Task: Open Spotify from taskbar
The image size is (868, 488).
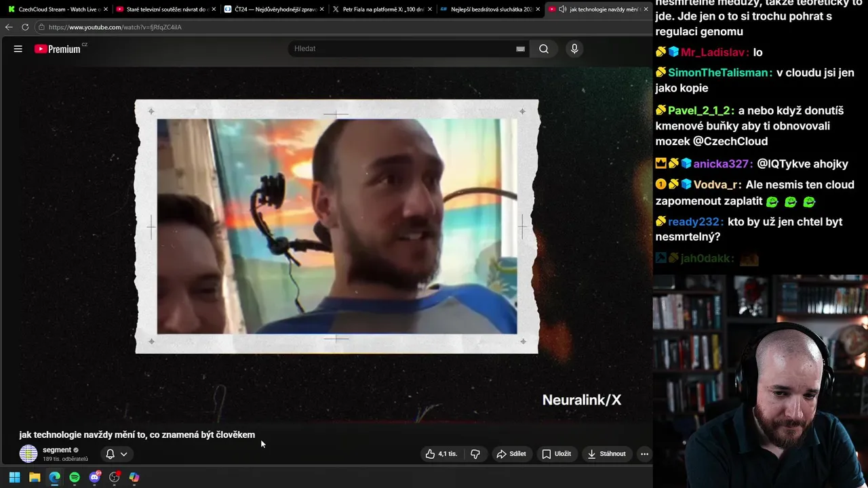Action: [75, 477]
